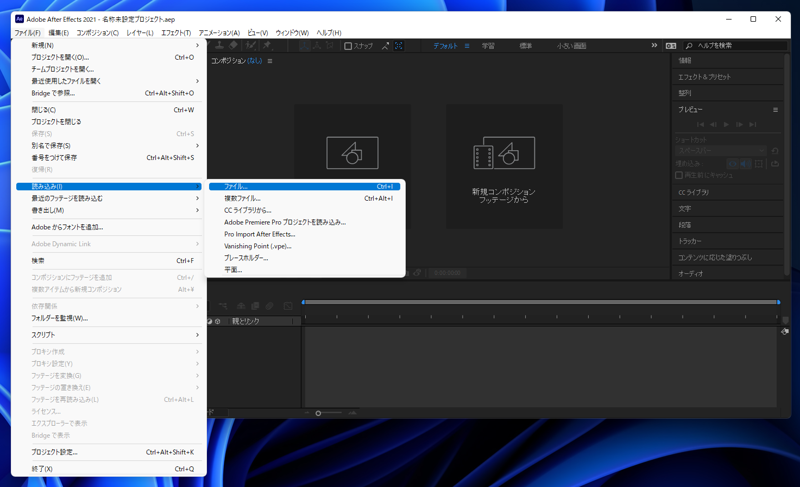Enable the スナップ checkbox
This screenshot has height=487, width=800.
[x=348, y=46]
